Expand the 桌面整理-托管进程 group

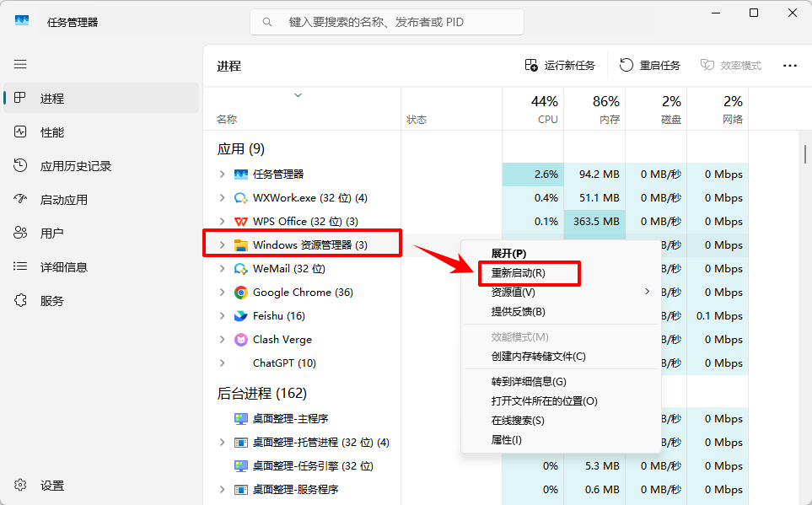pos(222,443)
